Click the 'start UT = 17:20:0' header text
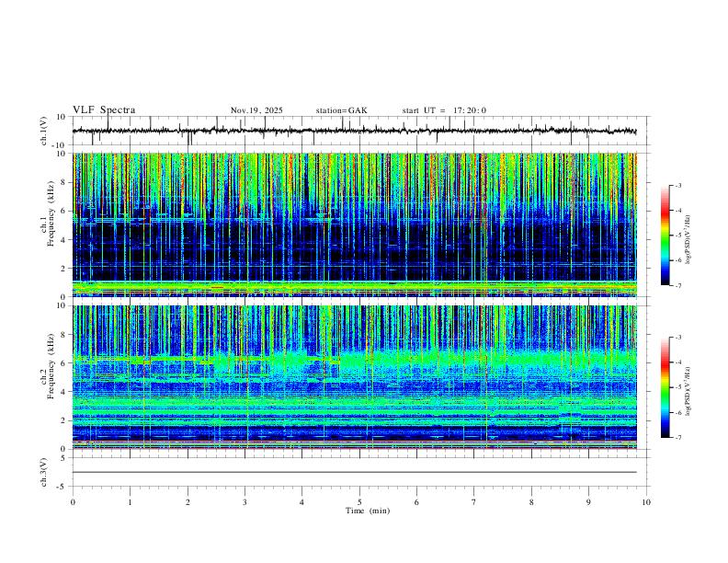 (444, 110)
